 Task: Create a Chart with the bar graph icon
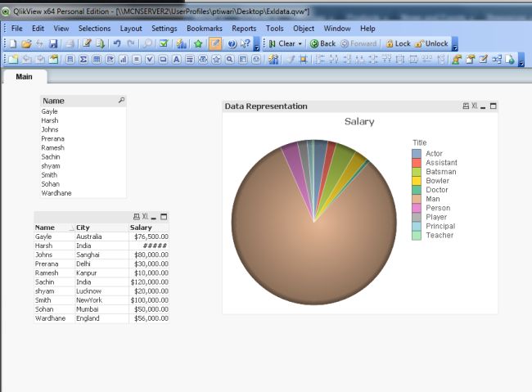point(123,60)
